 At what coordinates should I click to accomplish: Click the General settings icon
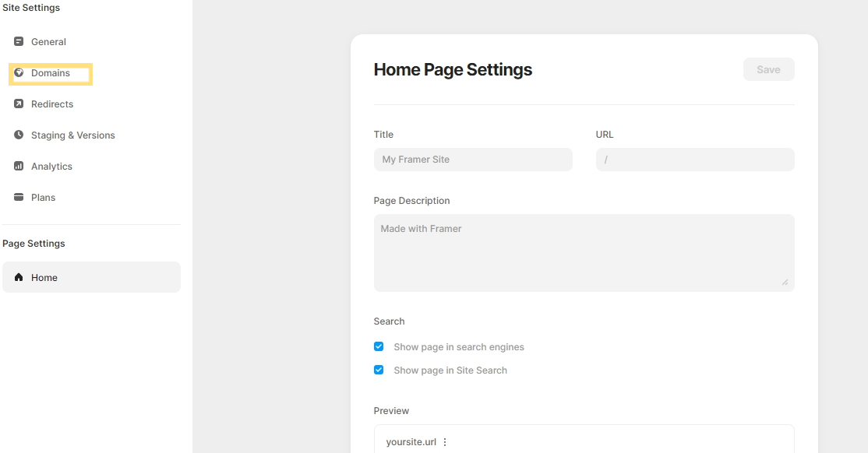pyautogui.click(x=19, y=41)
